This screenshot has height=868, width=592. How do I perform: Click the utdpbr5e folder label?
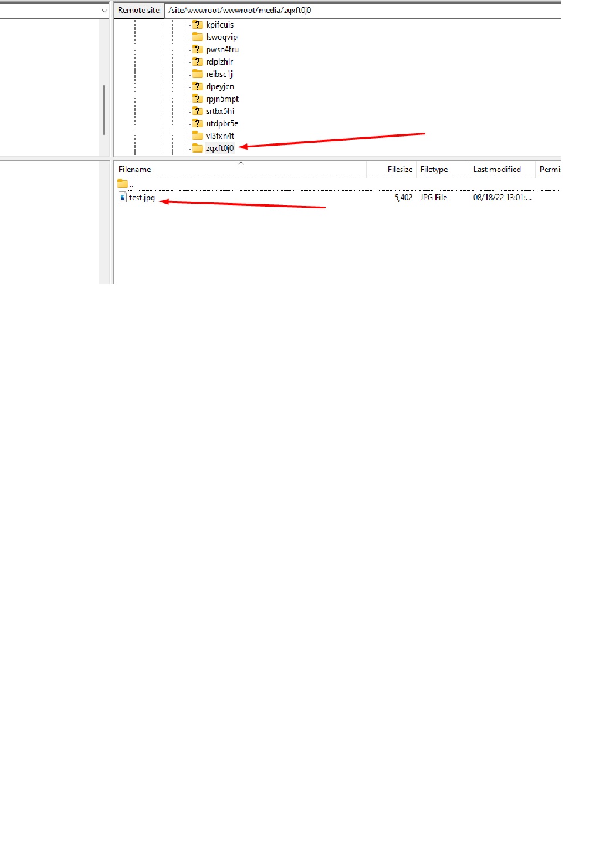click(x=222, y=123)
